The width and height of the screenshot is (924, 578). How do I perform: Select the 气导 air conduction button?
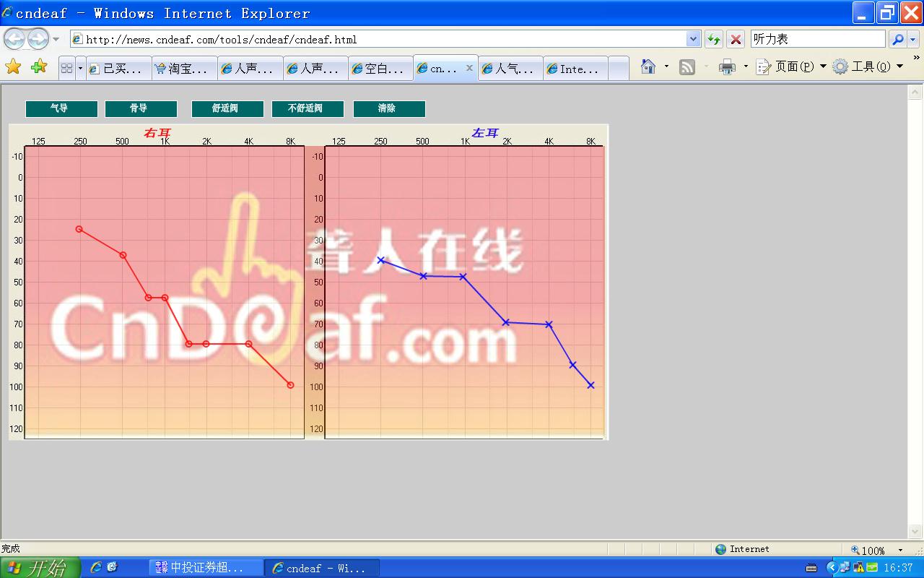(61, 108)
